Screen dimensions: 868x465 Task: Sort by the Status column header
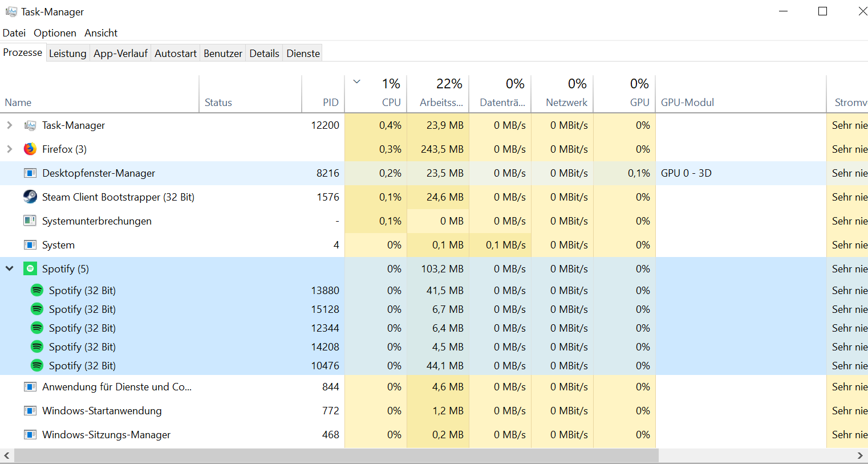tap(250, 94)
